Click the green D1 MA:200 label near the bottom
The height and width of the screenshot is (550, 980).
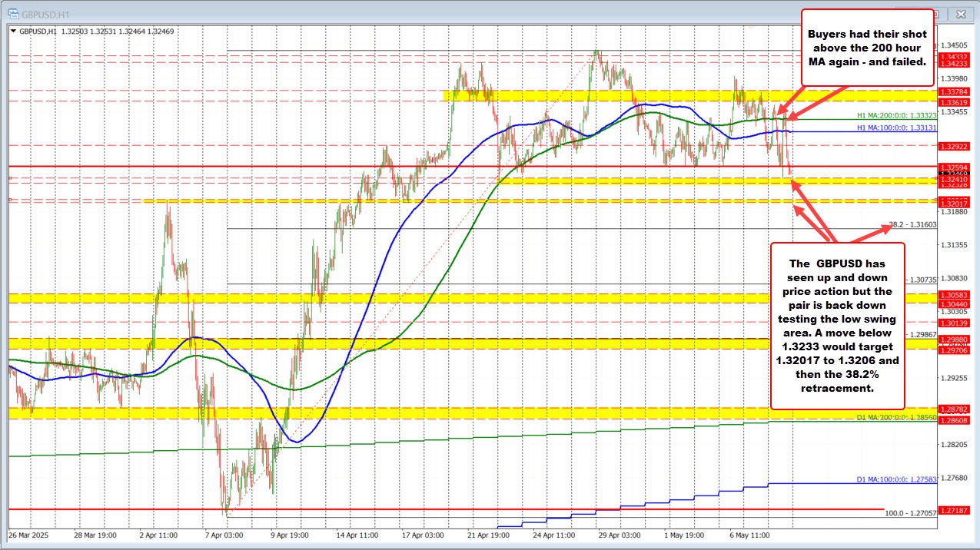point(893,418)
